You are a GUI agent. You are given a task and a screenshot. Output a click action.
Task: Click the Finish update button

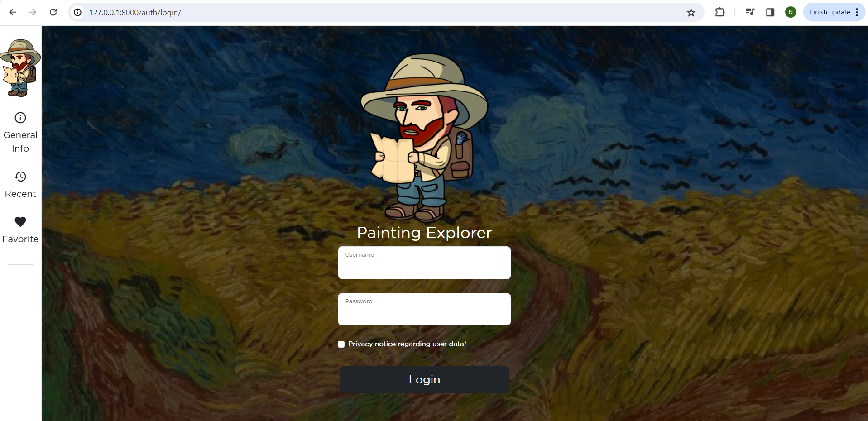[x=830, y=12]
